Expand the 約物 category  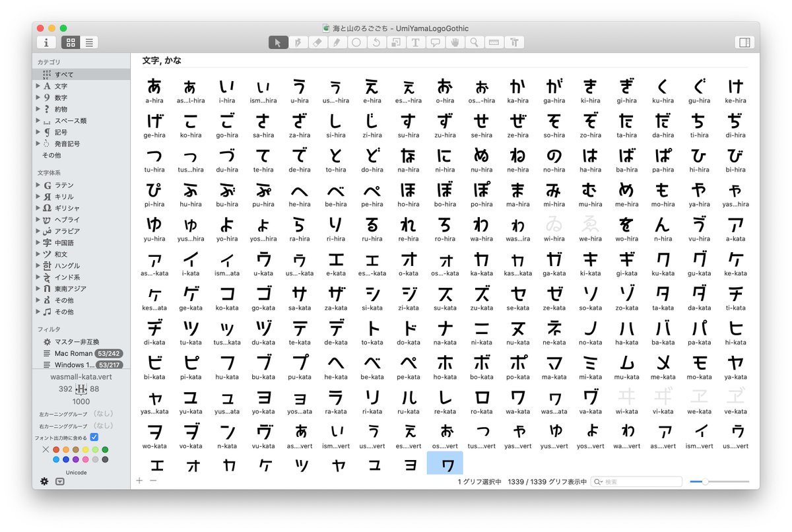(x=38, y=109)
